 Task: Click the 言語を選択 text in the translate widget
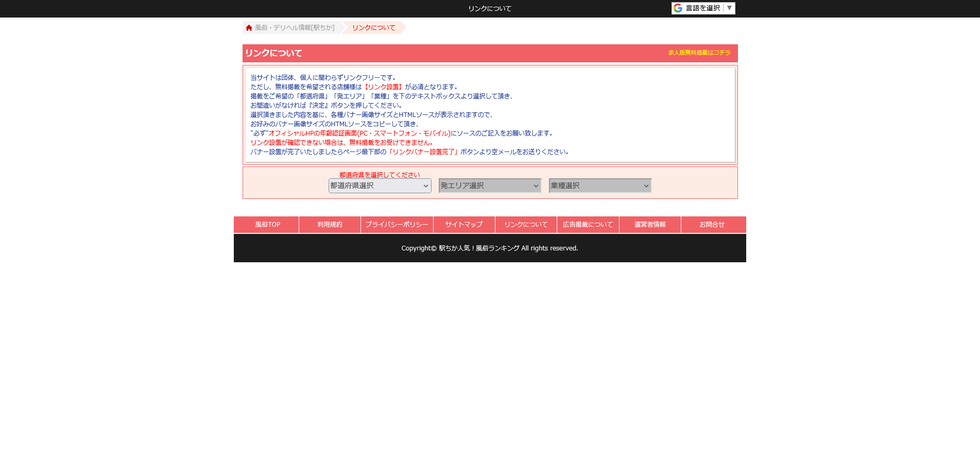(703, 8)
